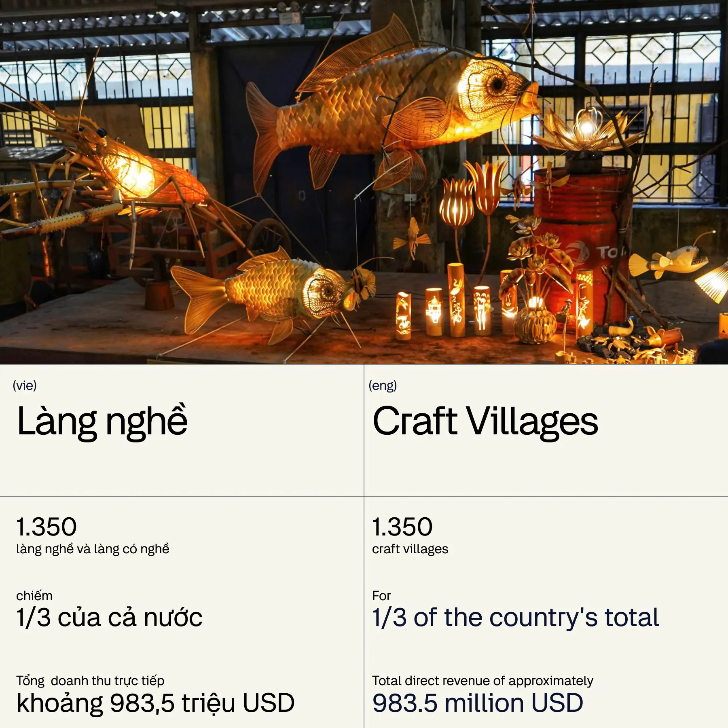Click the red oil barrel

[582, 226]
